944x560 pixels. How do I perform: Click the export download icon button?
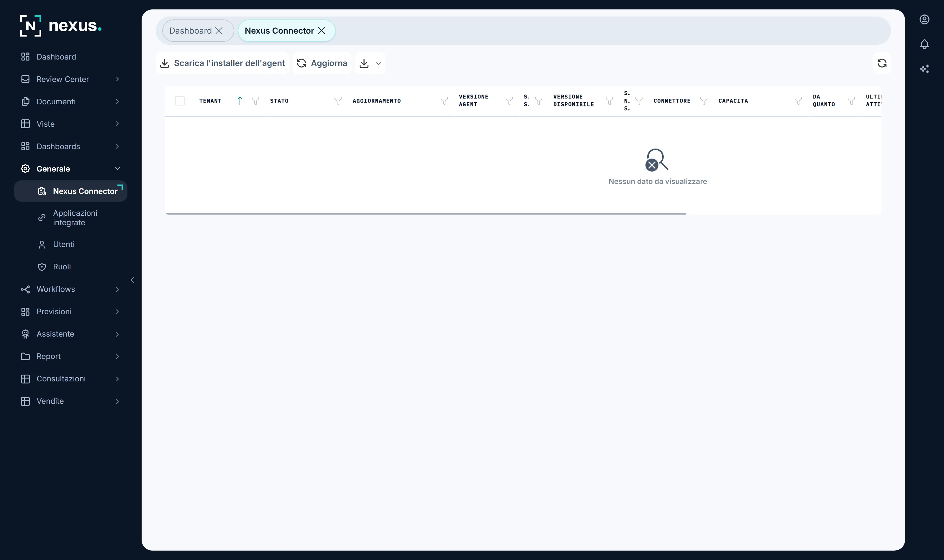coord(364,63)
